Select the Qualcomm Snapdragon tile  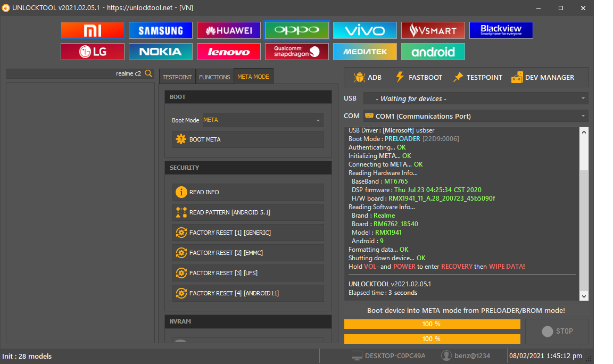(297, 52)
